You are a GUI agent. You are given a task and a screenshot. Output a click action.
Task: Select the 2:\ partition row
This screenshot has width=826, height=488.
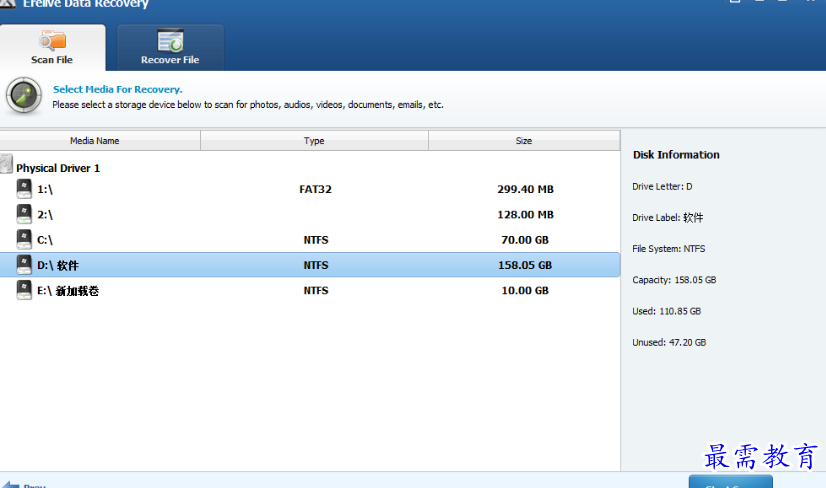(310, 214)
